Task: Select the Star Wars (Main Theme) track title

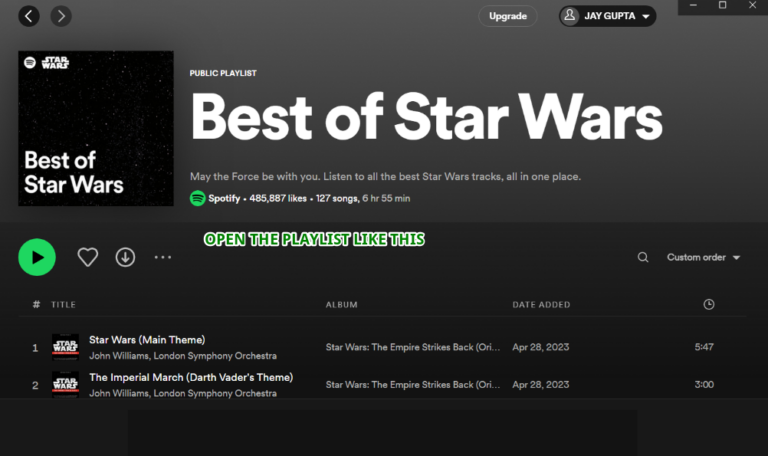Action: pyautogui.click(x=147, y=340)
